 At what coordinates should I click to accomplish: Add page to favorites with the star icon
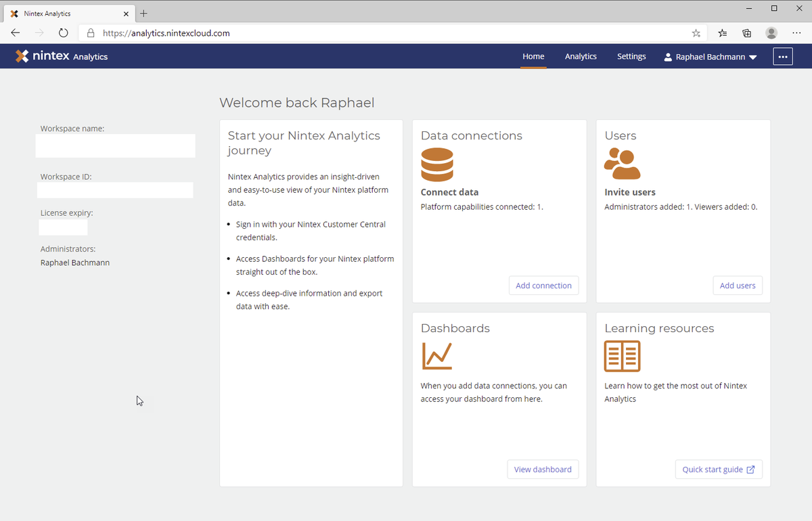click(696, 32)
